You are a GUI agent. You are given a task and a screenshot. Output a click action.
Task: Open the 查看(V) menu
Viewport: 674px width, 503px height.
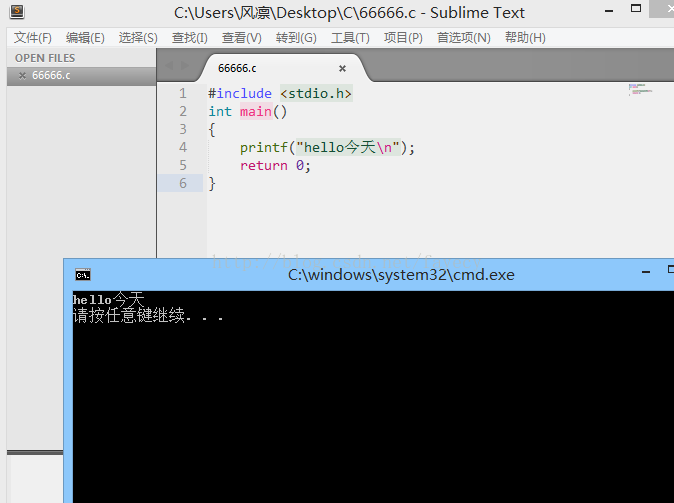242,38
